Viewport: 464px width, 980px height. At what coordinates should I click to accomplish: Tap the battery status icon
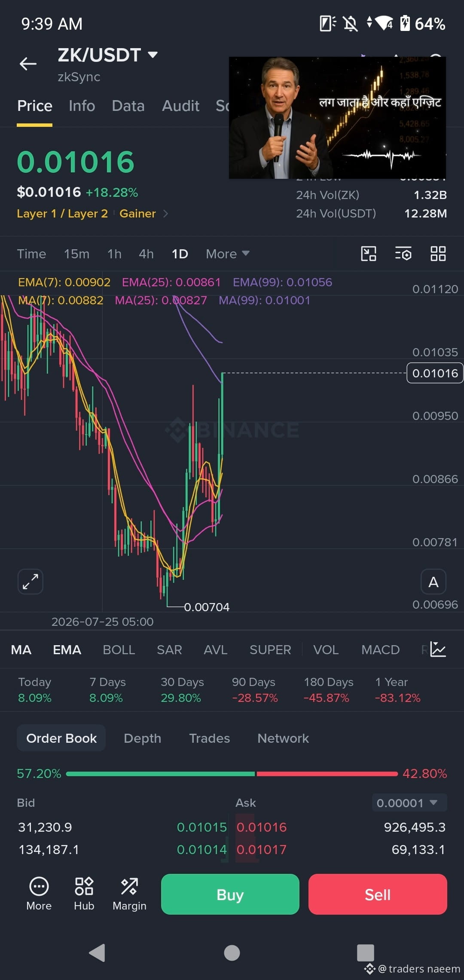[x=405, y=23]
